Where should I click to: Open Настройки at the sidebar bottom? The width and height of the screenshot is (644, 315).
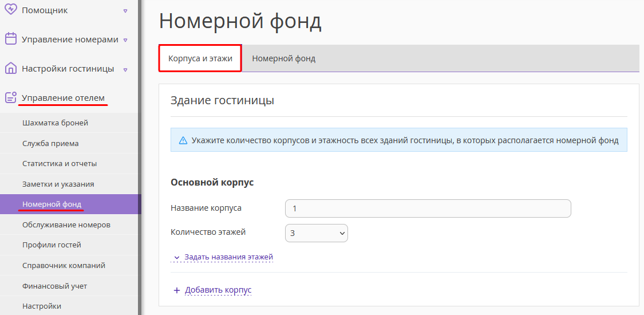coord(42,306)
